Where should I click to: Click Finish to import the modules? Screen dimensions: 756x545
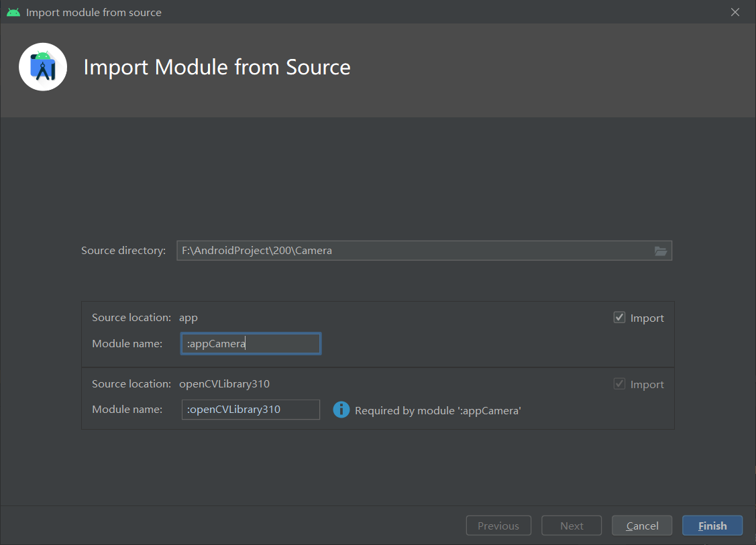pos(712,526)
